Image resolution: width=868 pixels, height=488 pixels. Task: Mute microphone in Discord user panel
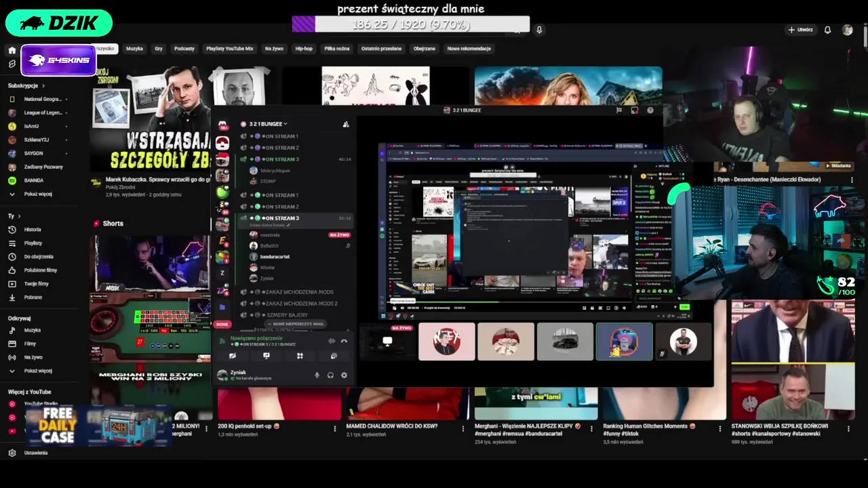[317, 375]
